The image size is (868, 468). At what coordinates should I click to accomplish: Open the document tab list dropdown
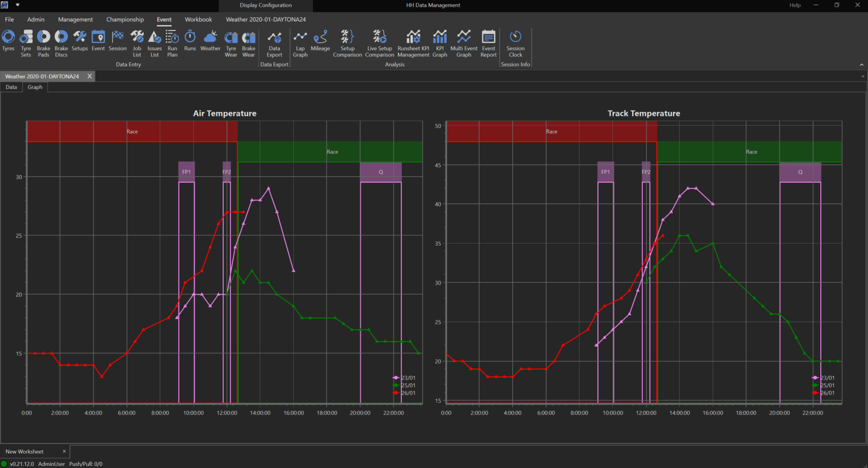(863, 76)
